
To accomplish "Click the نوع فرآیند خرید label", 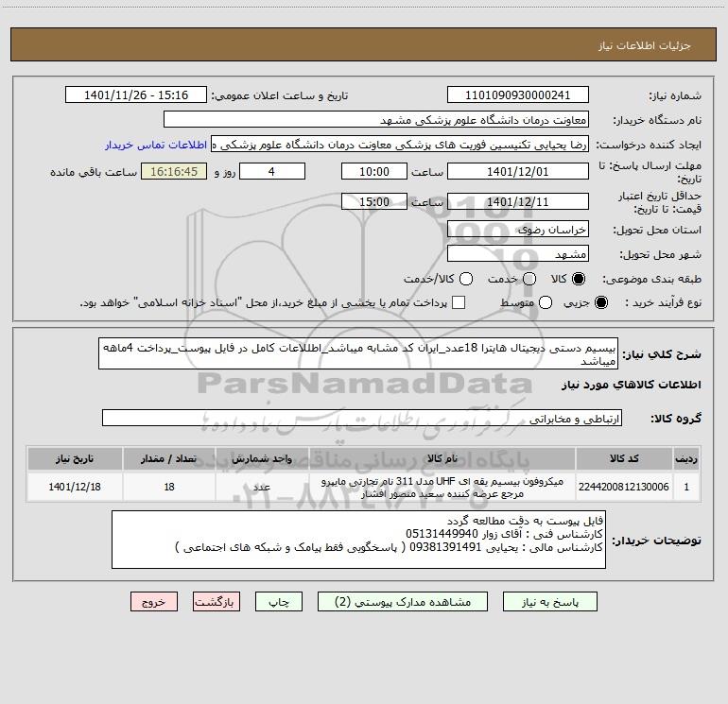I will pyautogui.click(x=664, y=302).
